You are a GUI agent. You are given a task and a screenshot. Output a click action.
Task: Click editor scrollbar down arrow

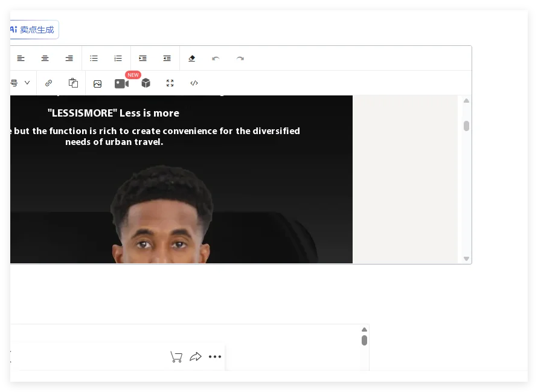tap(466, 259)
